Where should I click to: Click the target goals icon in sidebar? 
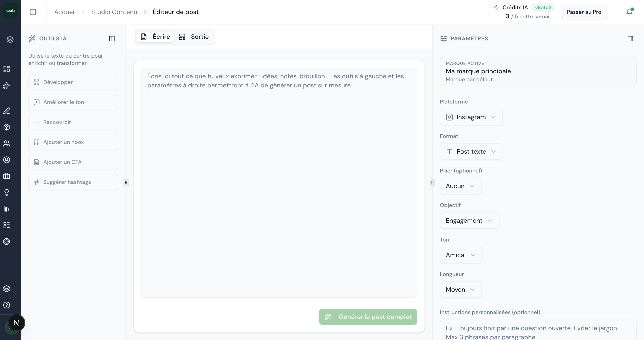tap(7, 241)
